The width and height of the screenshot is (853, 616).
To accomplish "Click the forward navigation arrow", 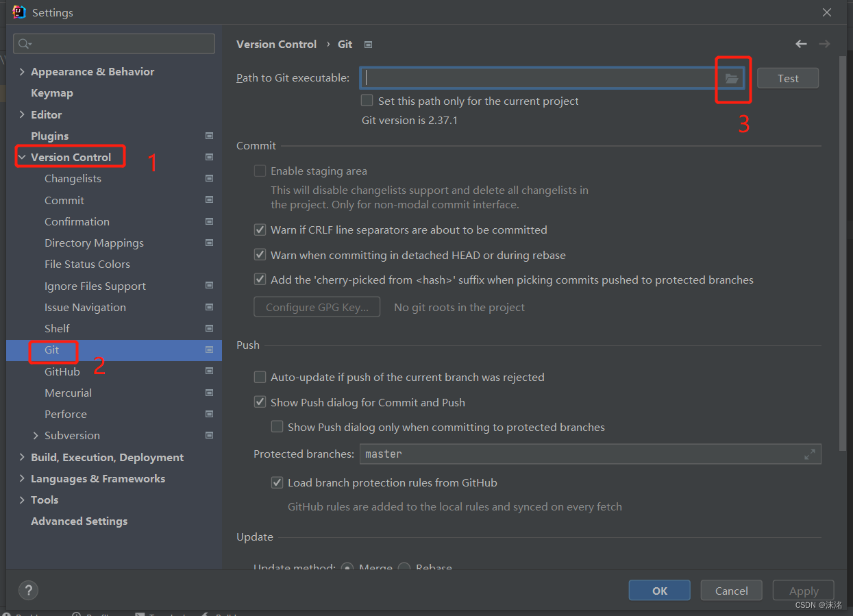I will click(824, 44).
